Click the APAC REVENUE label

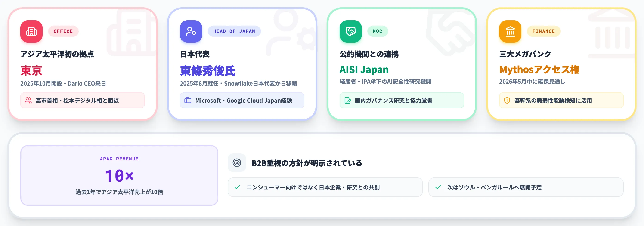point(119,159)
